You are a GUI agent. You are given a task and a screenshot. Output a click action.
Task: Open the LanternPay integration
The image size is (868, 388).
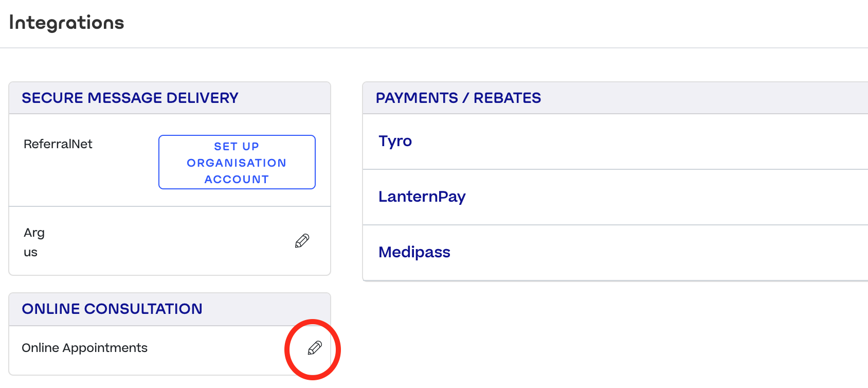coord(422,197)
